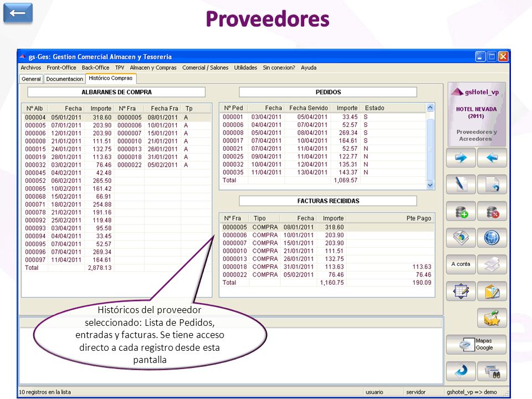Switch to the General tab
532x399 pixels.
point(31,79)
